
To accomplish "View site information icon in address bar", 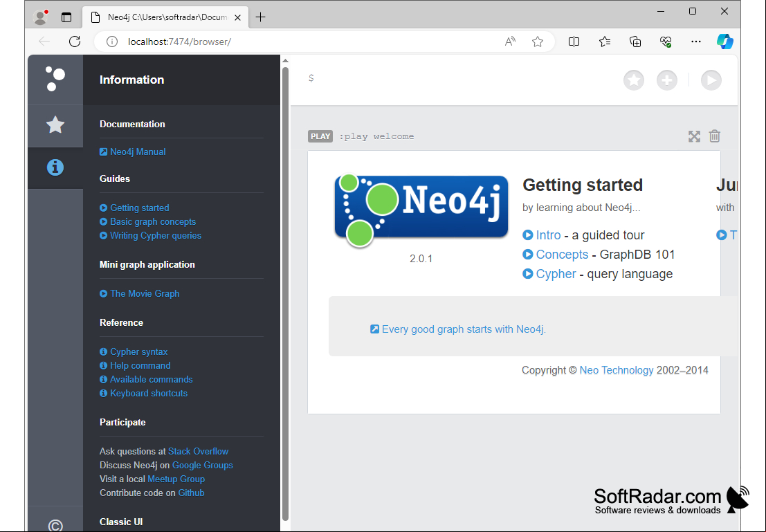I will pyautogui.click(x=112, y=42).
